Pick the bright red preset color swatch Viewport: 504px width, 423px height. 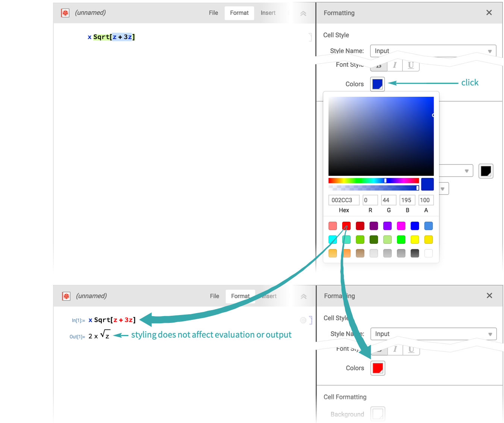point(346,226)
